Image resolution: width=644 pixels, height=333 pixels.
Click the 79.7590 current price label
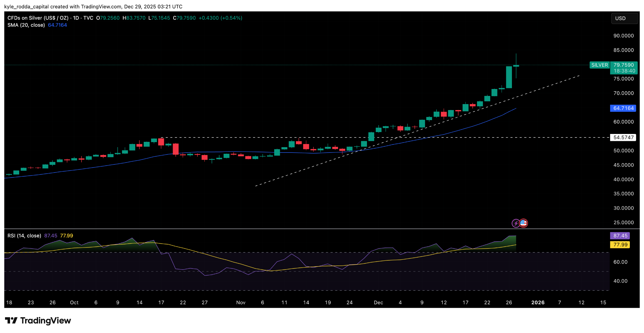624,65
